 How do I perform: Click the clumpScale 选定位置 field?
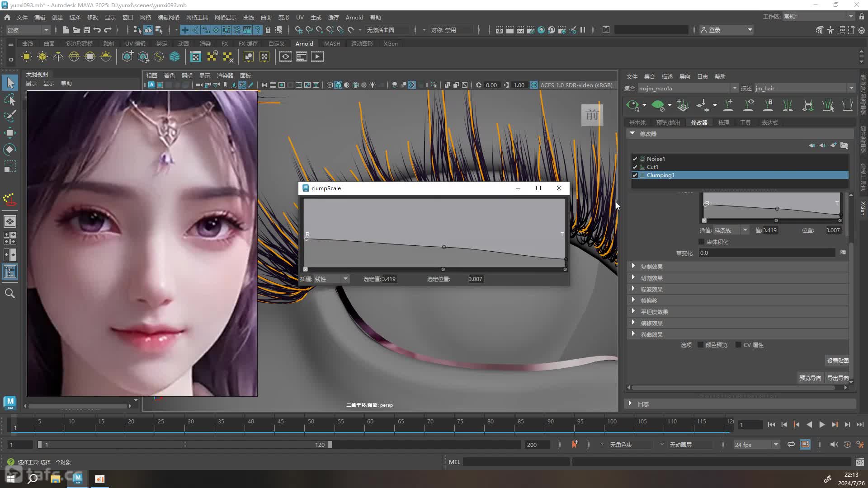click(476, 279)
